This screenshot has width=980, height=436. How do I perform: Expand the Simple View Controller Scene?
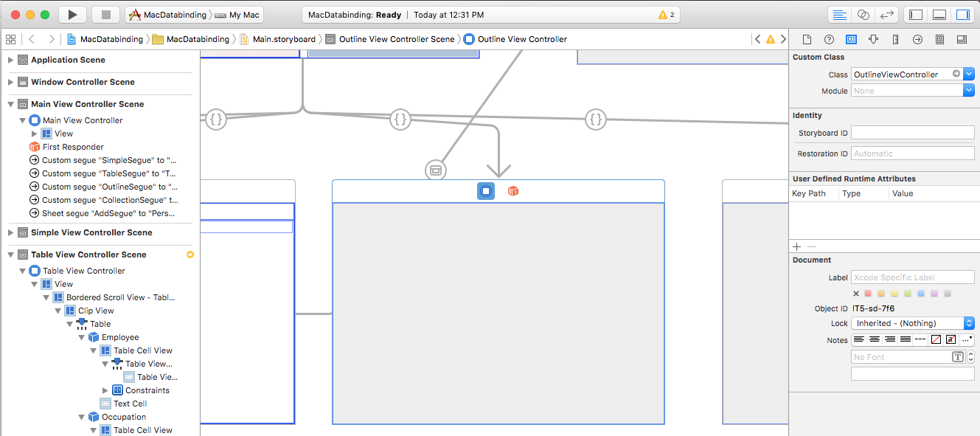coord(11,232)
